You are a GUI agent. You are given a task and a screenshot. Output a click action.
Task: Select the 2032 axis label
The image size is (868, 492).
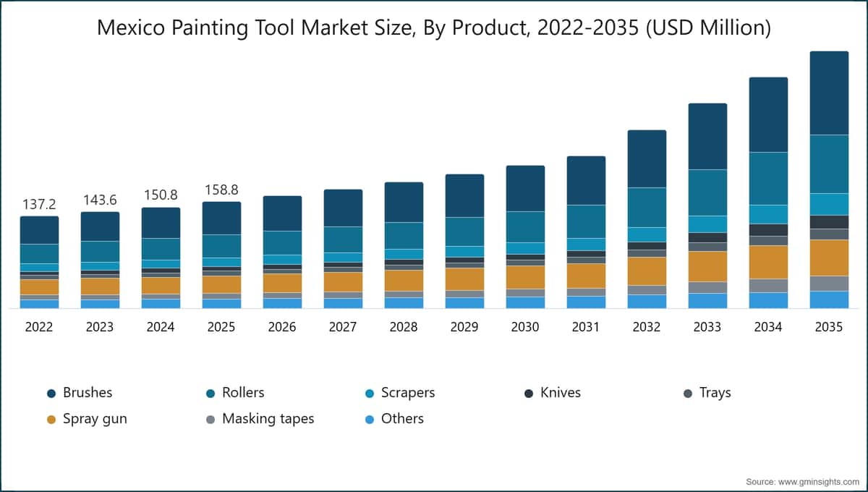tap(647, 327)
